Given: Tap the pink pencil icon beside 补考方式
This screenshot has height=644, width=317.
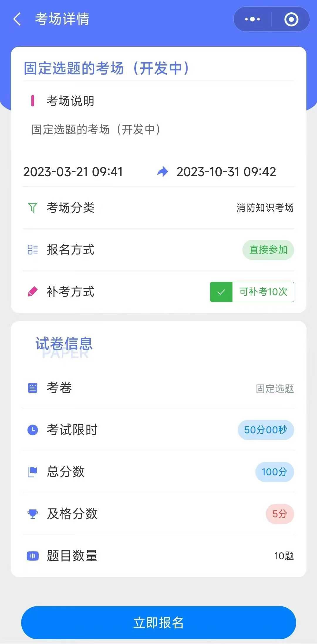Looking at the screenshot, I should pyautogui.click(x=33, y=292).
